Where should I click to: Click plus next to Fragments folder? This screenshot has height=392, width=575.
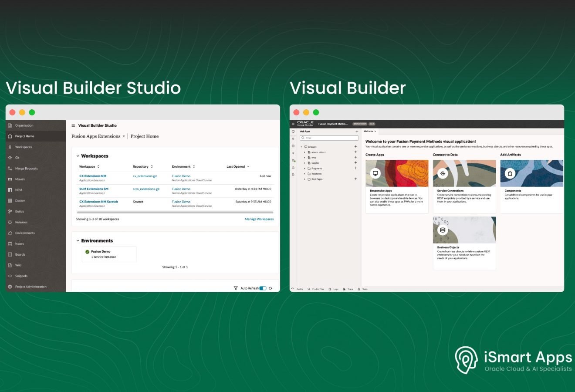tap(355, 168)
